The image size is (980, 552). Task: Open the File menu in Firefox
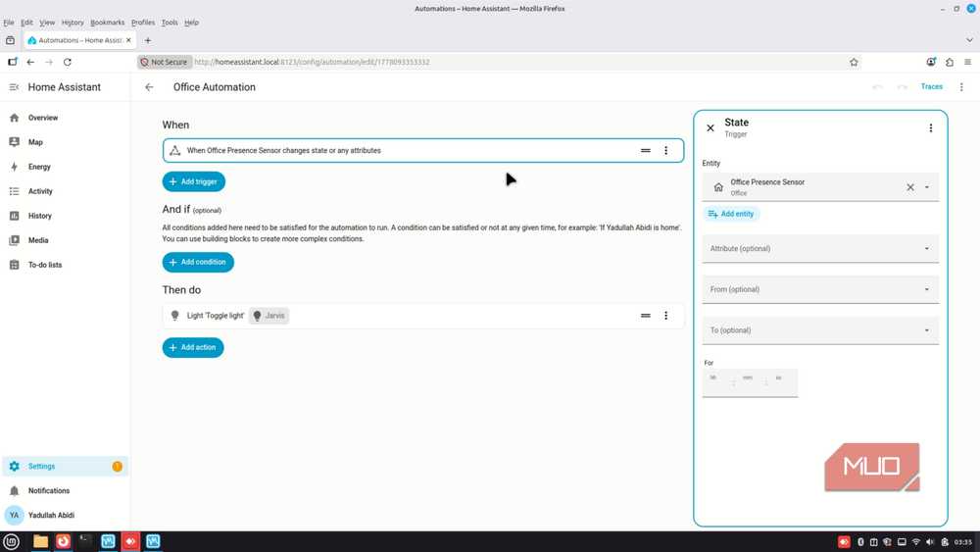coord(9,23)
